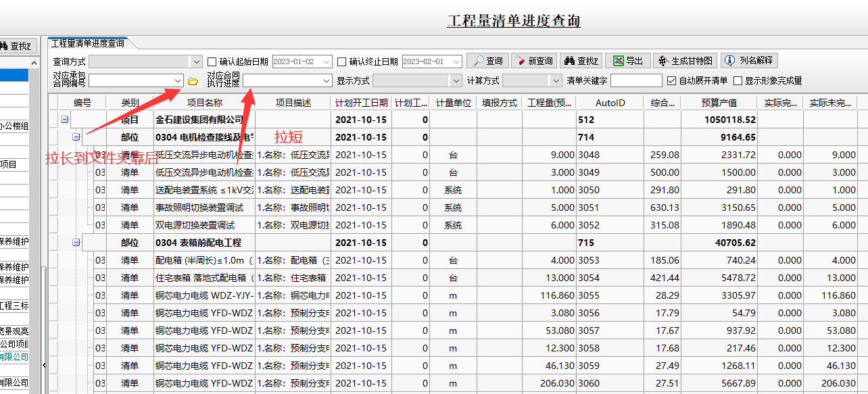Open the 计算方式 dropdown
This screenshot has width=868, height=394.
pos(556,81)
